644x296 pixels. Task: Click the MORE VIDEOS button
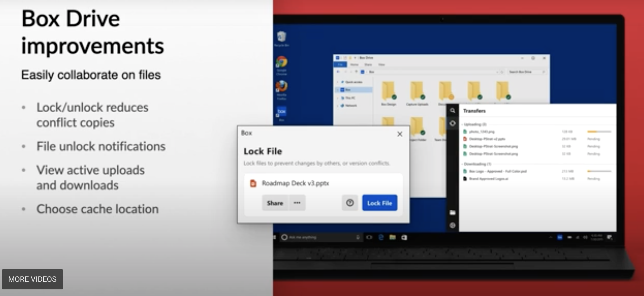click(32, 279)
